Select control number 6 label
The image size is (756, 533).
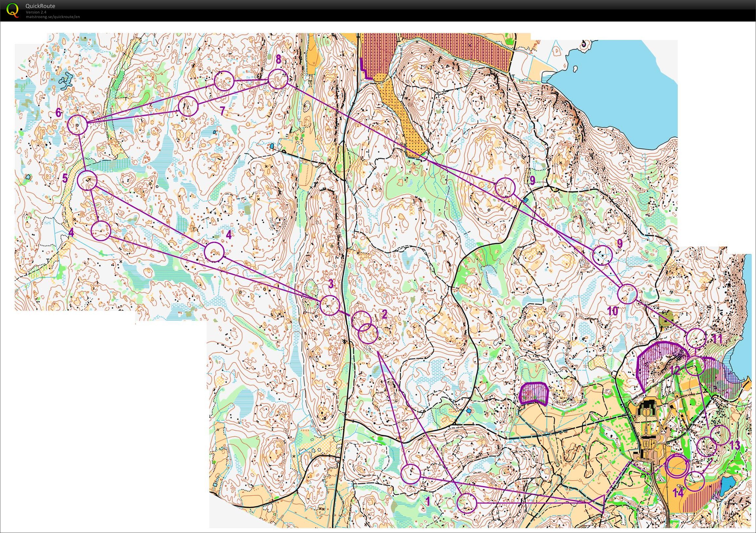(x=58, y=113)
